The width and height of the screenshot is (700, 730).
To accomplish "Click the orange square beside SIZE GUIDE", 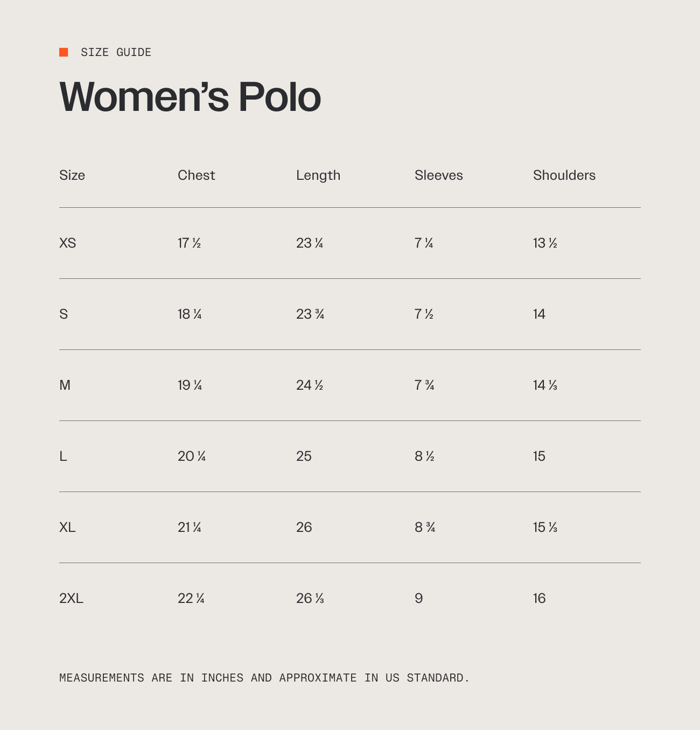I will click(x=64, y=52).
